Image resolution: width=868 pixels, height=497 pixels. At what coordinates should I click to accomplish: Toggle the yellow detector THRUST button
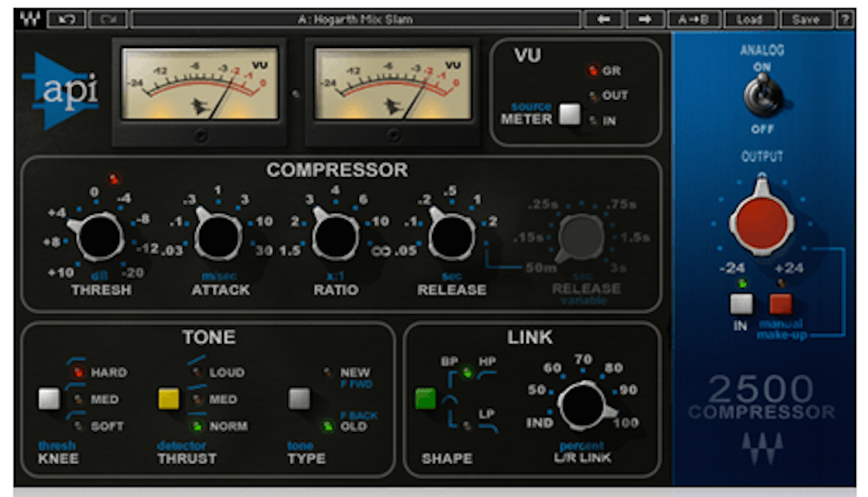click(x=169, y=398)
